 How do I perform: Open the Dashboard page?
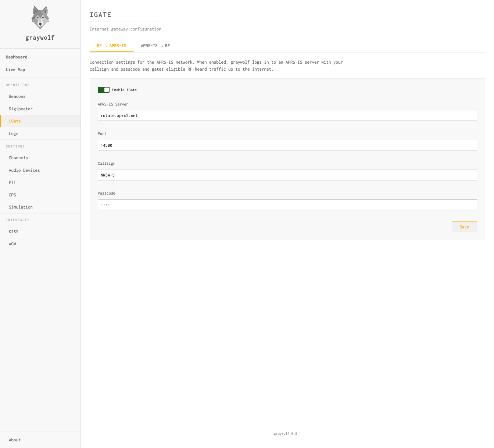[17, 57]
